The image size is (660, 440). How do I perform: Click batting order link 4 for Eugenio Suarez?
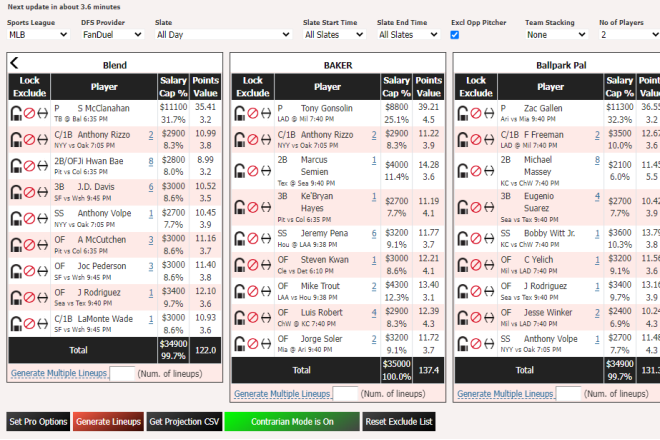pyautogui.click(x=597, y=197)
